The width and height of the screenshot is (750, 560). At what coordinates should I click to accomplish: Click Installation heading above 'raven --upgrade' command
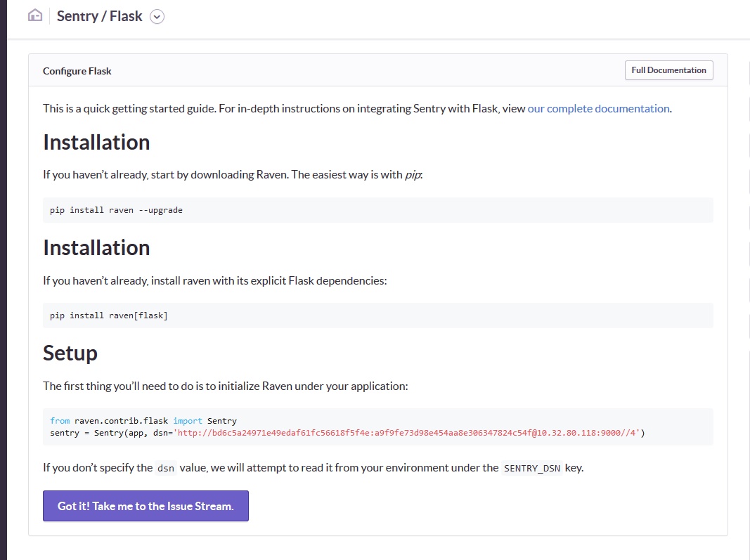[96, 143]
